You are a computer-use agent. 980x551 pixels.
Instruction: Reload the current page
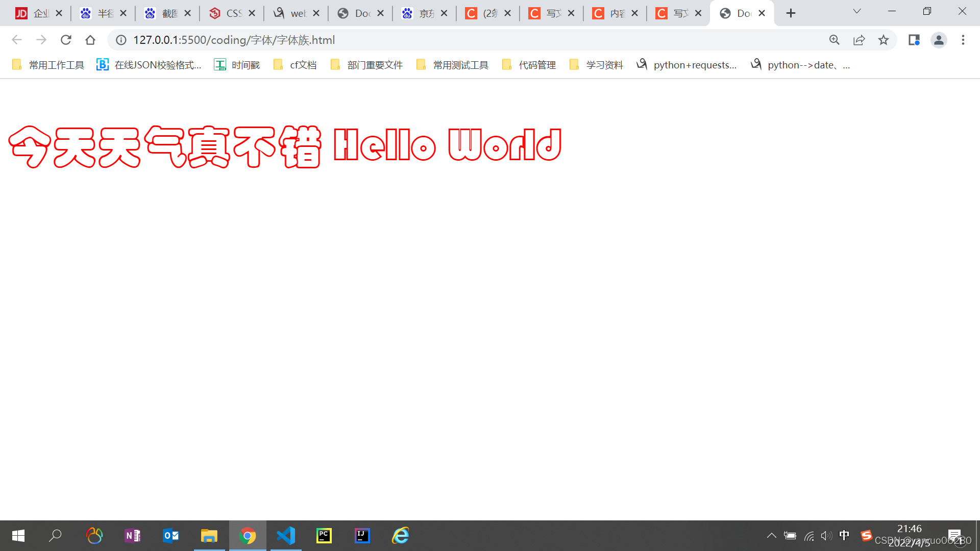tap(66, 40)
